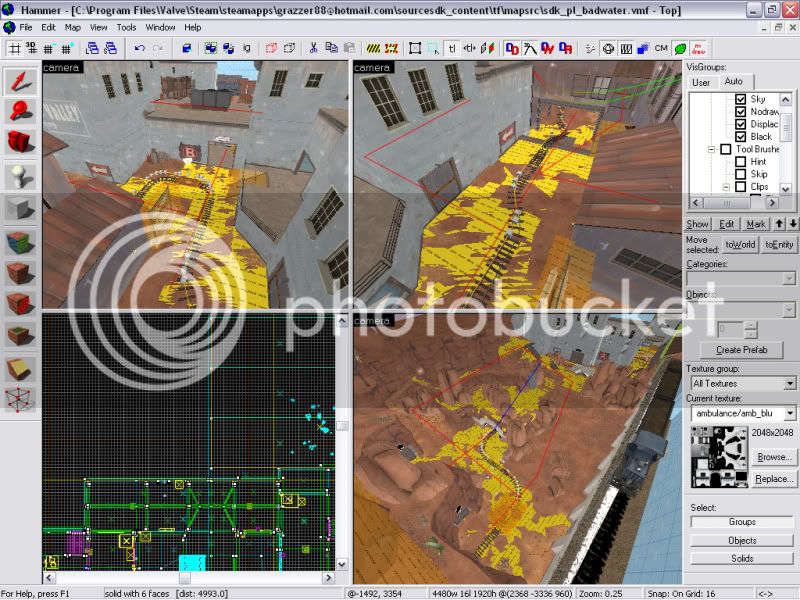Uncheck the Nodraw visgroup checkbox

click(x=740, y=112)
